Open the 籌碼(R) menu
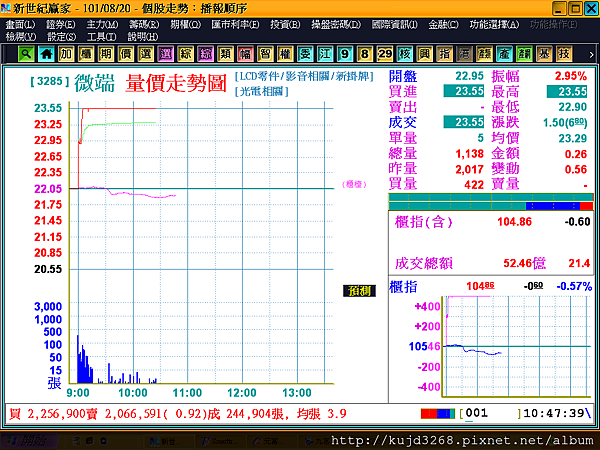The height and width of the screenshot is (450, 600). [144, 25]
